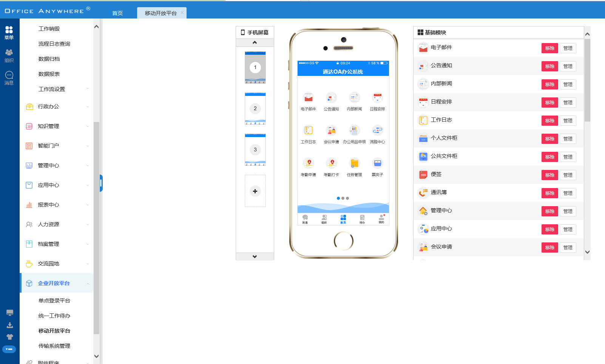
Task: Expand the 人力资源 menu group
Action: [x=57, y=224]
